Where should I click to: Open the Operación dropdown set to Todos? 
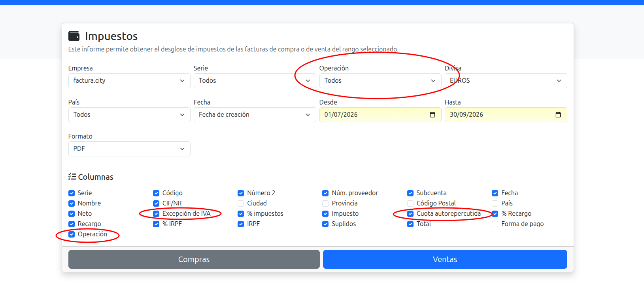point(380,81)
